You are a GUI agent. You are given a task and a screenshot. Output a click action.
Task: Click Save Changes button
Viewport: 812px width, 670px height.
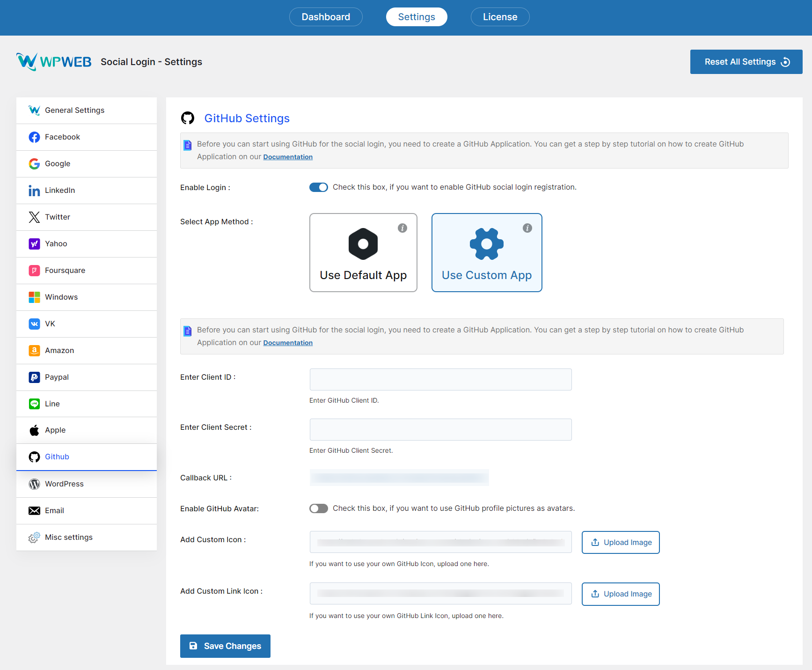click(x=225, y=646)
